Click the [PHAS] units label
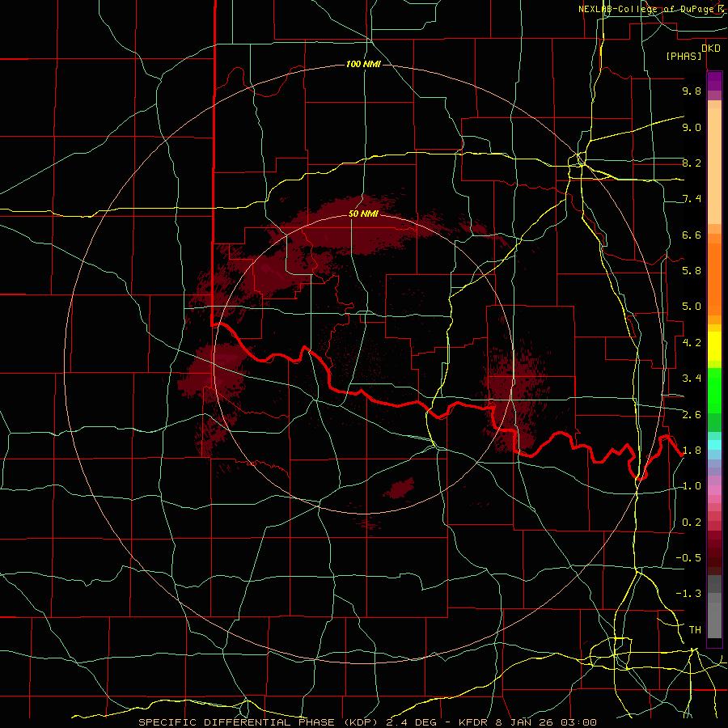Viewport: 728px width, 728px height. click(x=684, y=57)
